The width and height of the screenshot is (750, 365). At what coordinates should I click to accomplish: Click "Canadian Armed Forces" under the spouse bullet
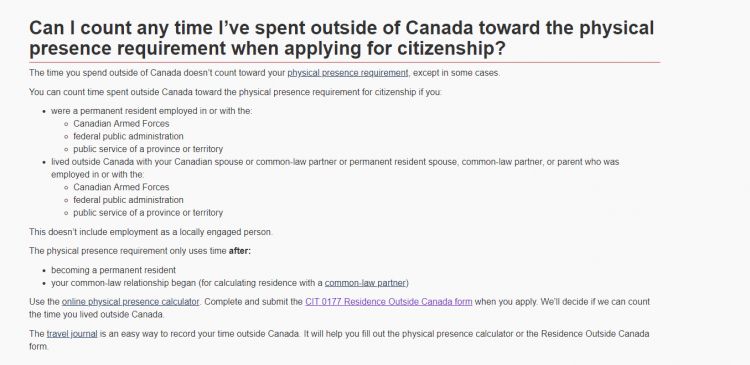click(121, 188)
